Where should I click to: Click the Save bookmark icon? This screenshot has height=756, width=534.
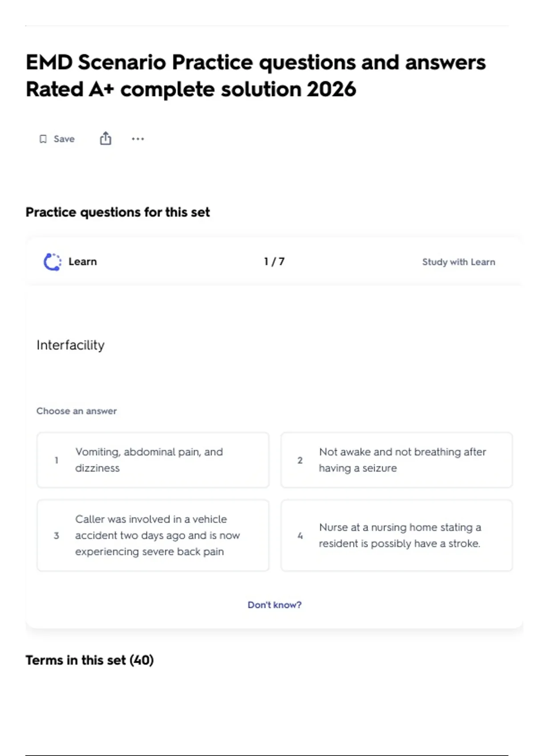tap(43, 139)
